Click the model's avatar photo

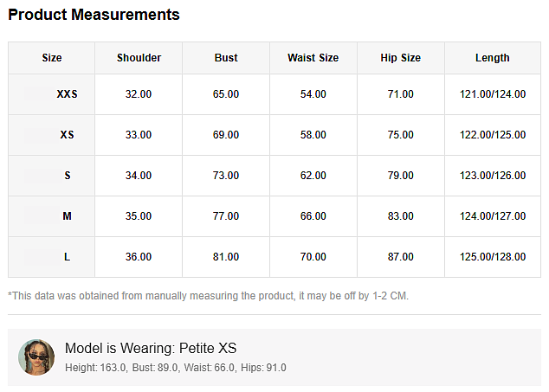tap(36, 357)
